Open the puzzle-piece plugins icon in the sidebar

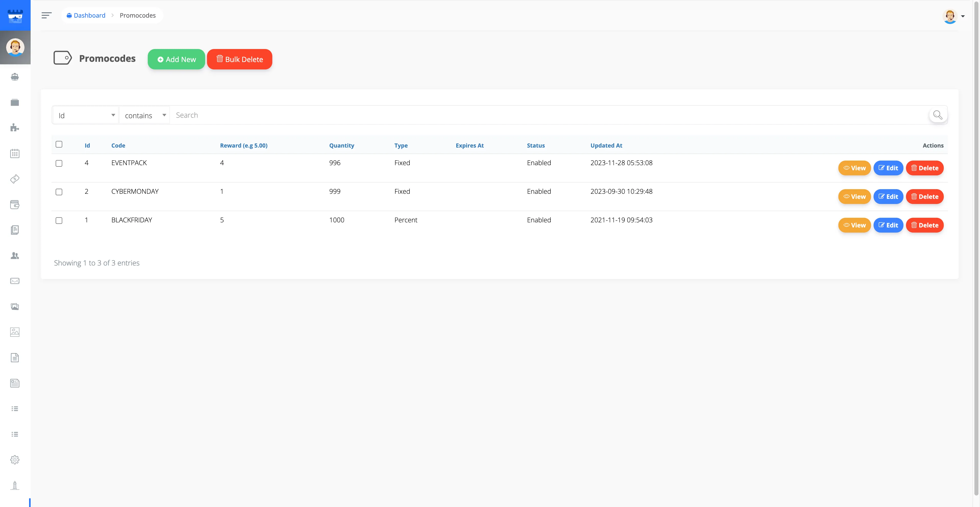point(15,128)
